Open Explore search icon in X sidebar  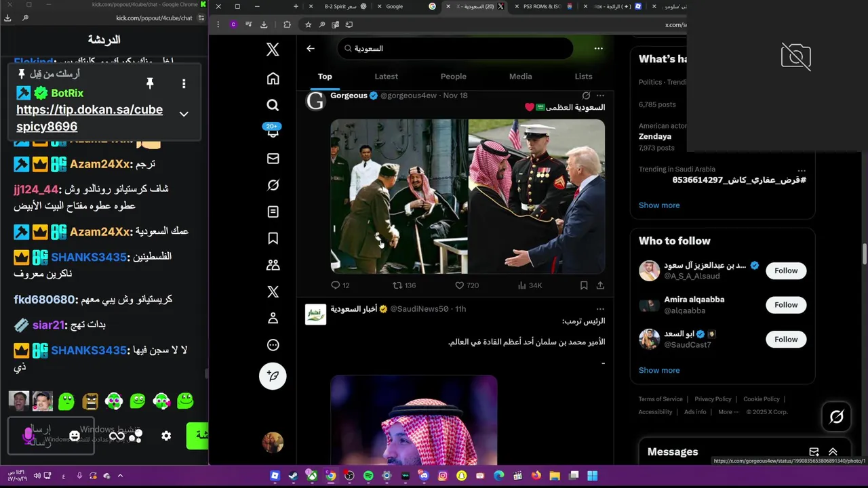273,105
